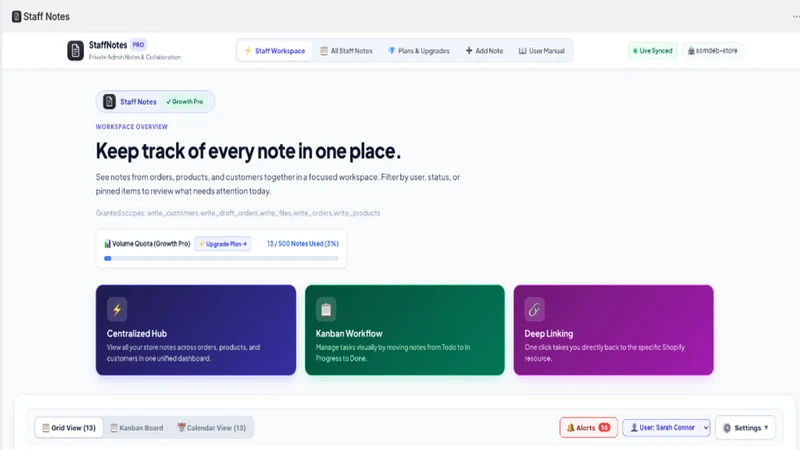Click the PRO badge beside StaffNotes
Image resolution: width=800 pixels, height=450 pixels.
point(138,45)
